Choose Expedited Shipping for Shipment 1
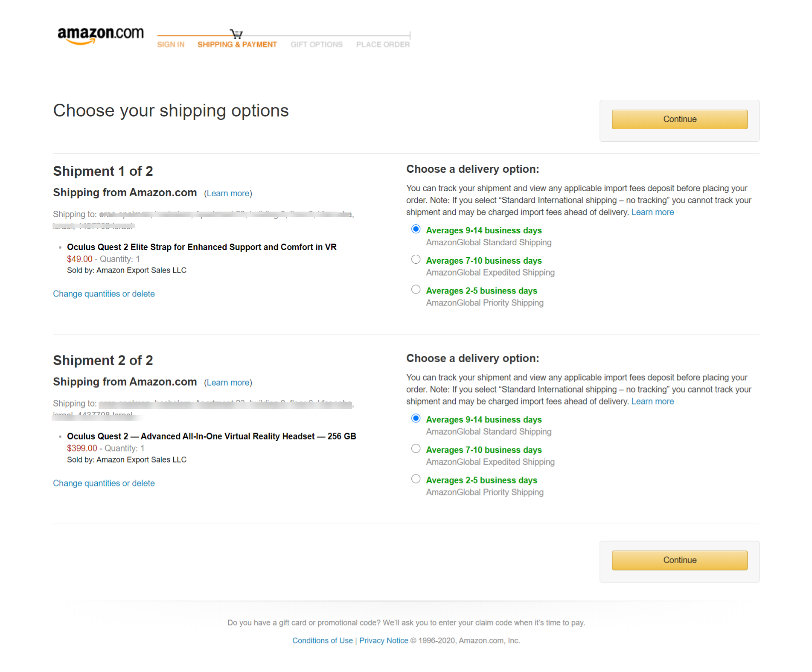 coord(416,259)
